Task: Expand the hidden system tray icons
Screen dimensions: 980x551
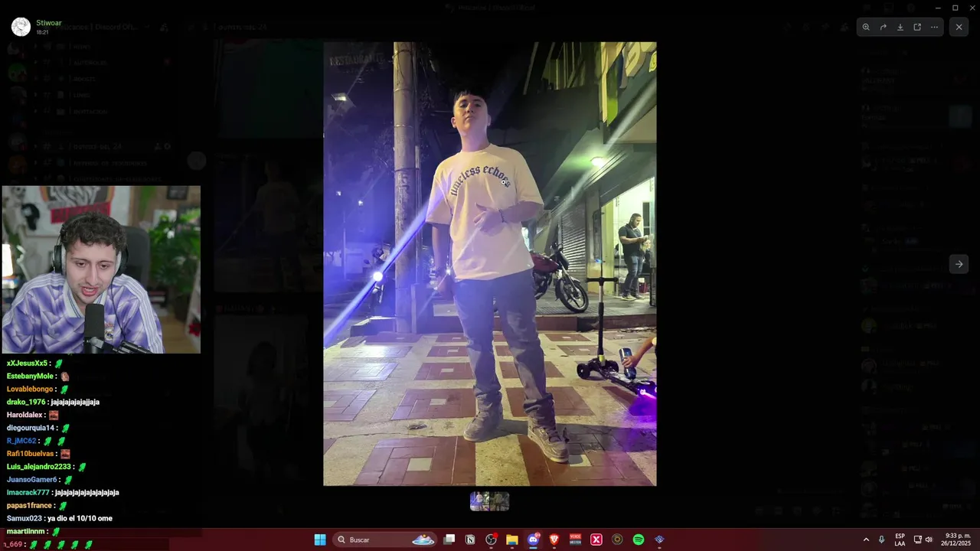Action: point(866,540)
